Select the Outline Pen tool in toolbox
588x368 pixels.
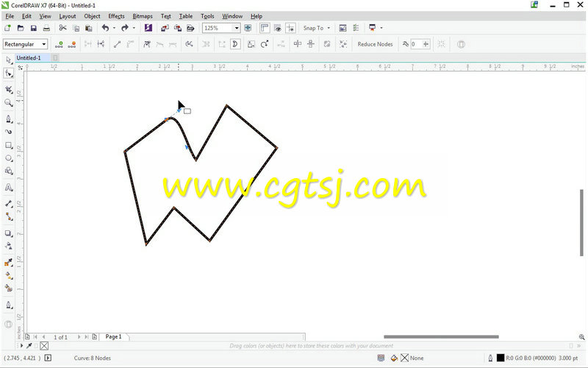tap(9, 305)
